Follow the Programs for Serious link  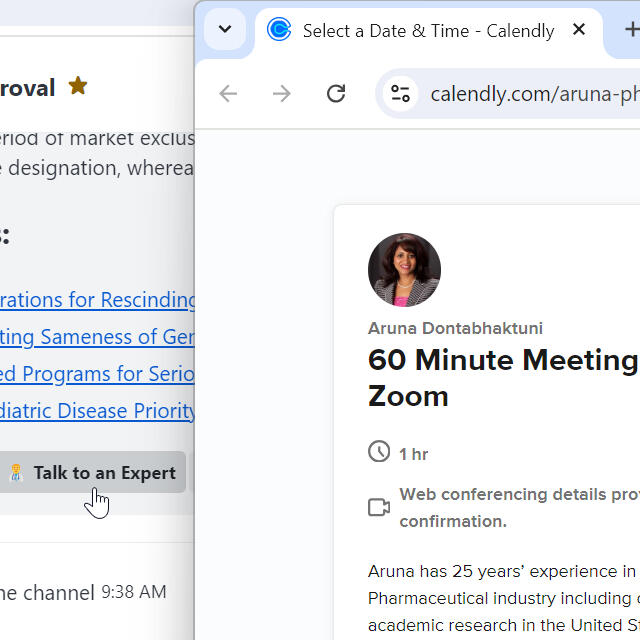[x=98, y=374]
